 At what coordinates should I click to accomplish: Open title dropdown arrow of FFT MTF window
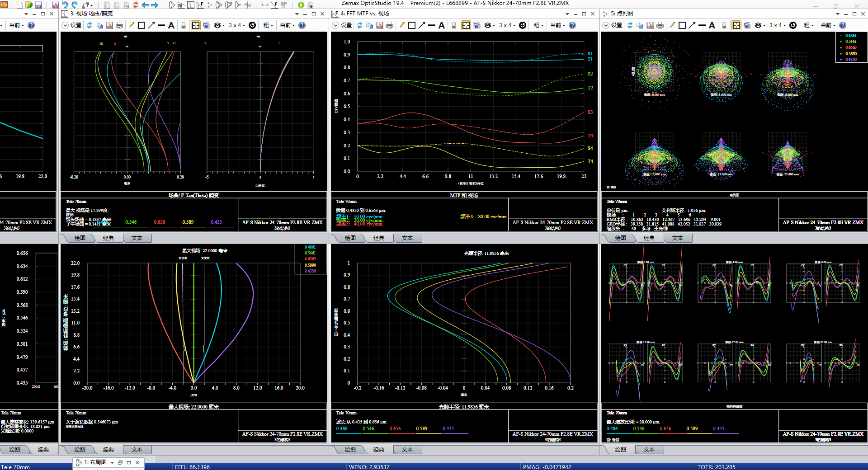coord(567,14)
